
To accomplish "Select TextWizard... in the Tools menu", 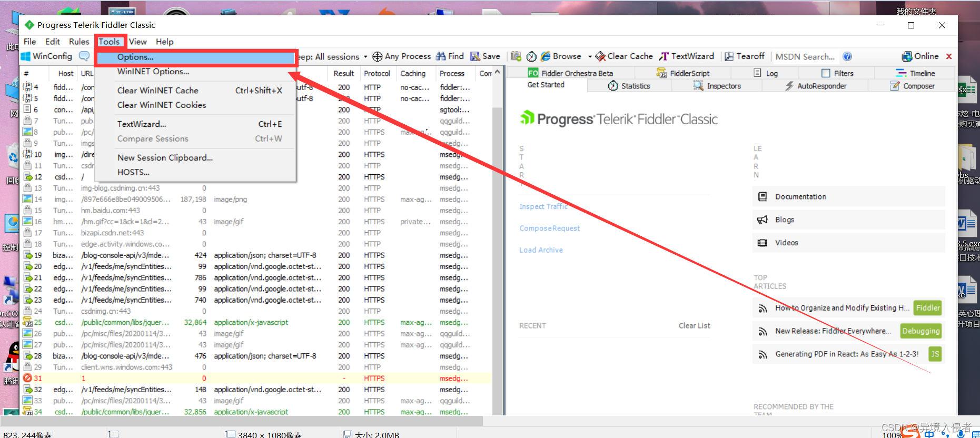I will coord(196,124).
